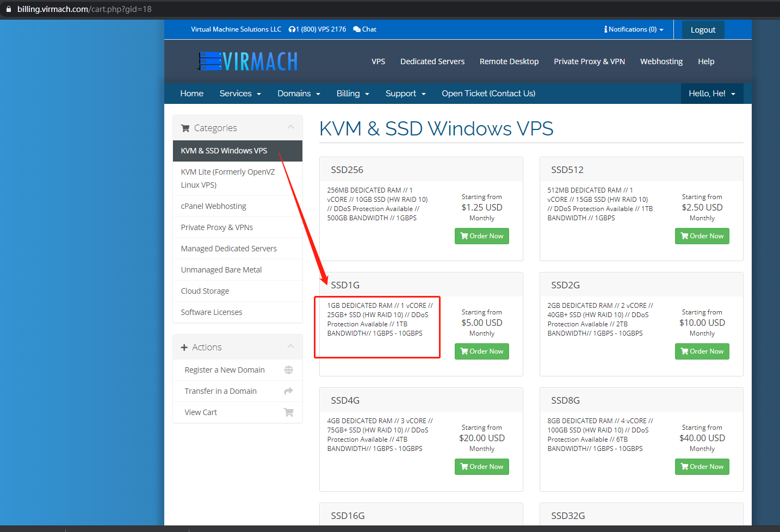Open the Services dropdown menu
The width and height of the screenshot is (780, 532).
(240, 94)
